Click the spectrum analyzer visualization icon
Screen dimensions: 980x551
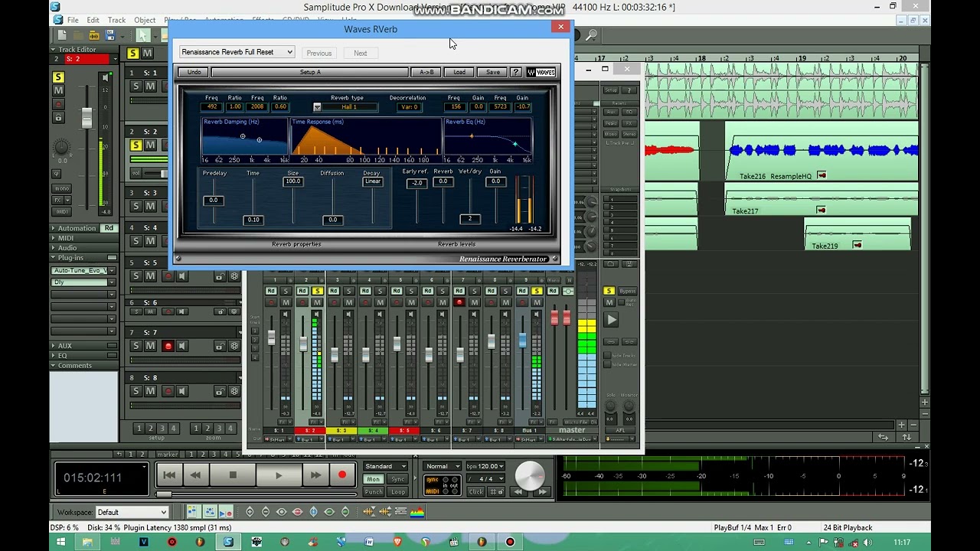[x=417, y=512]
